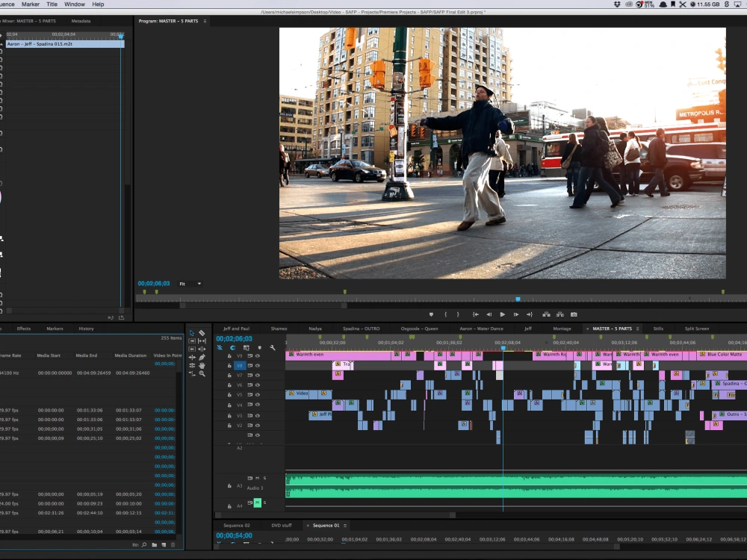Select the Razor tool
Image resolution: width=747 pixels, height=560 pixels.
202,333
